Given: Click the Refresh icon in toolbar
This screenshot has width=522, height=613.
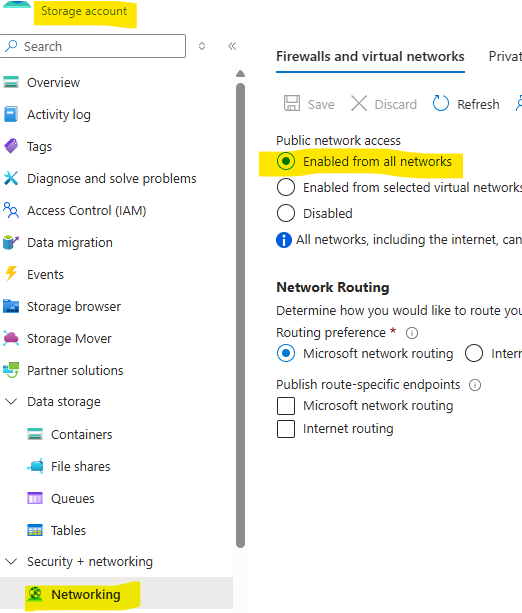Looking at the screenshot, I should 441,104.
